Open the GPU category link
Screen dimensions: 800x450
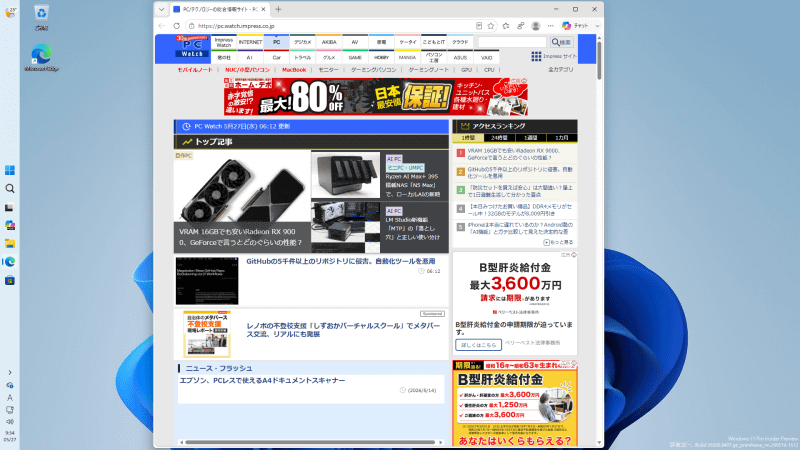coord(466,70)
